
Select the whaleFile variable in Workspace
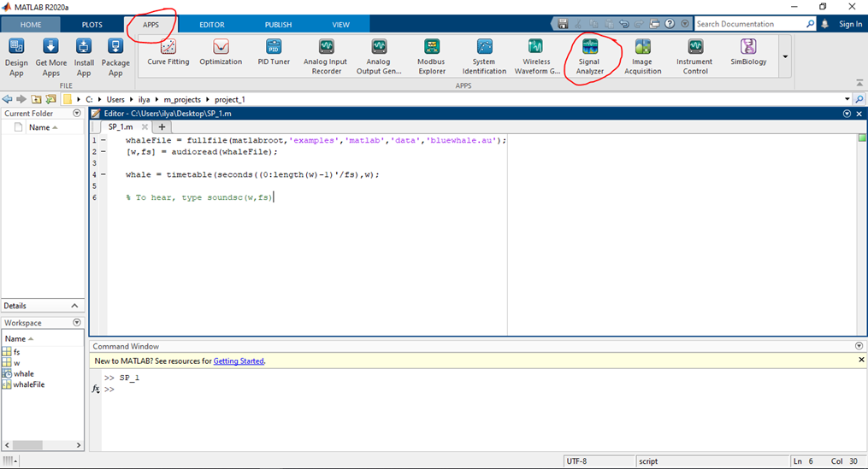pos(29,384)
